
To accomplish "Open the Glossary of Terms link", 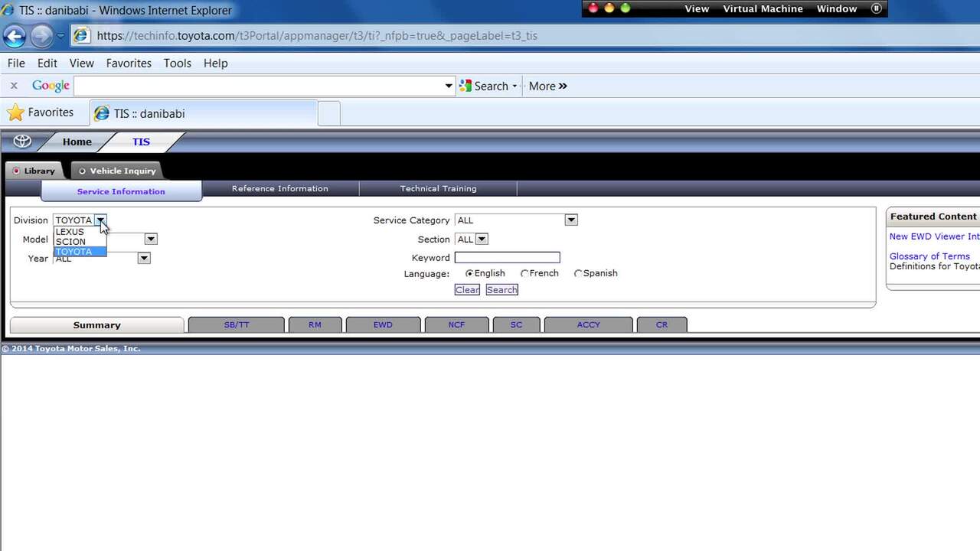I will (x=929, y=256).
